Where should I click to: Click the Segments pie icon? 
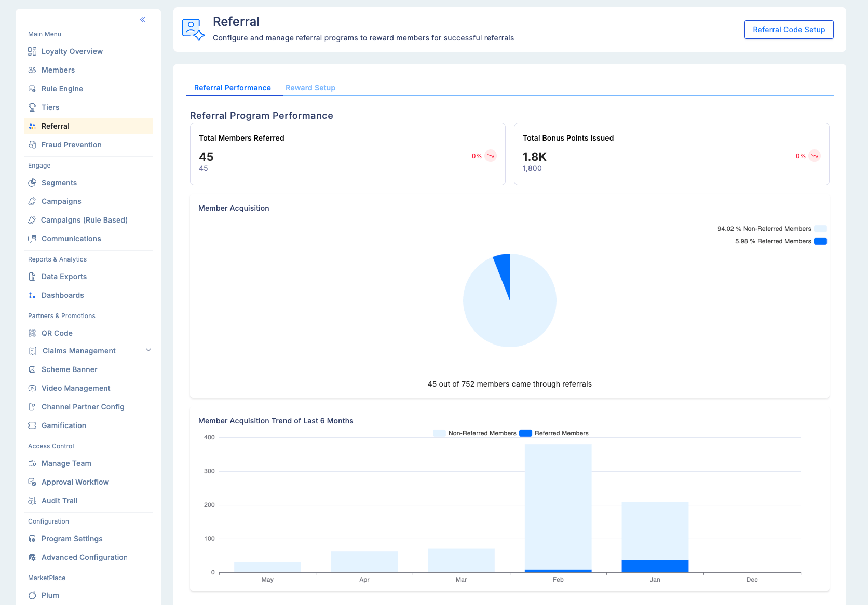(x=32, y=183)
